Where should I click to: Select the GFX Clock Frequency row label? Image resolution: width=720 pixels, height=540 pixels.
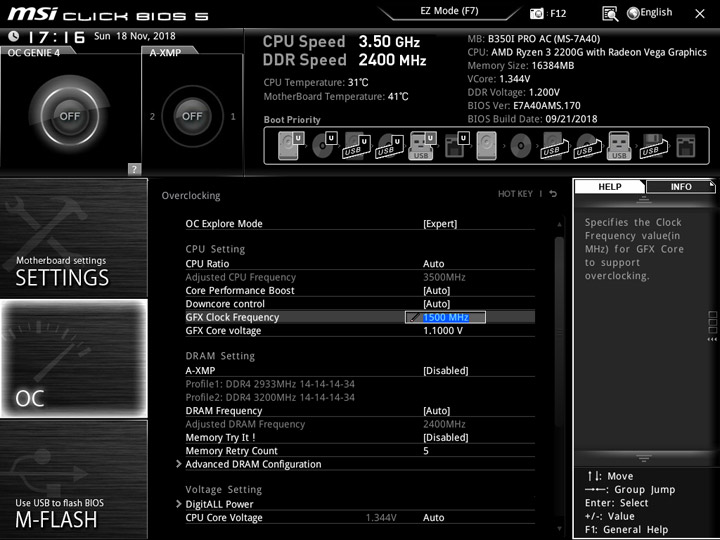coord(232,317)
